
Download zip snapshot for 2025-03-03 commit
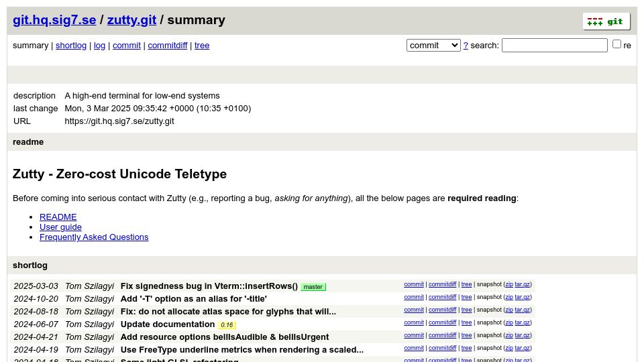(509, 284)
